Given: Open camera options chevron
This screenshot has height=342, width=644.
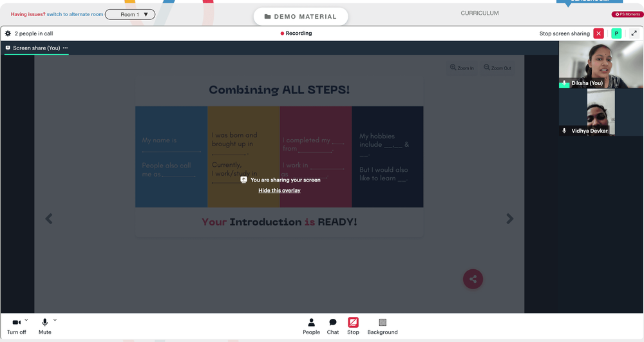Looking at the screenshot, I should coord(26,320).
